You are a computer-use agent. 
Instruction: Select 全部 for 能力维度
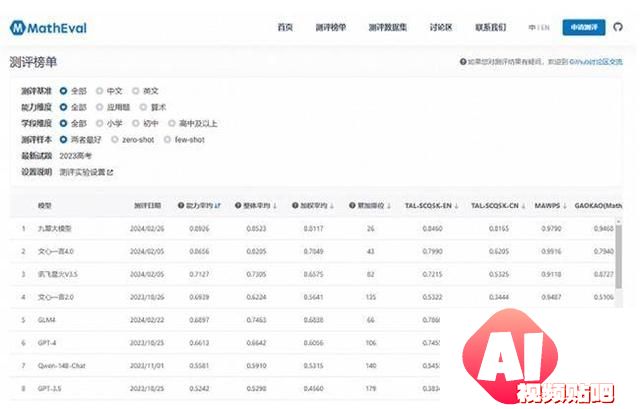click(x=63, y=107)
